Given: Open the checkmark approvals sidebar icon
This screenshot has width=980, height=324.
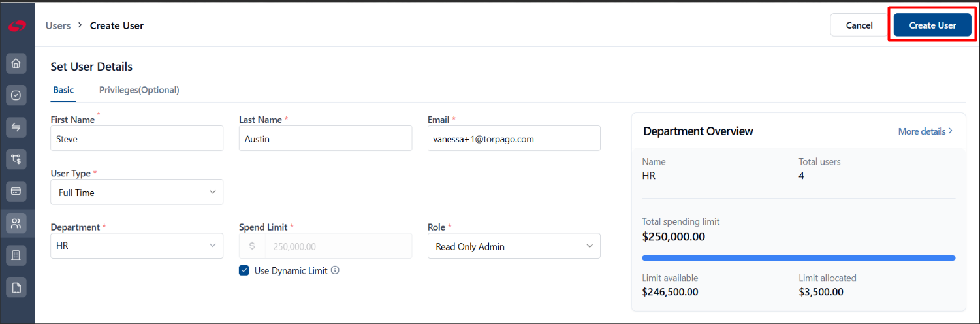Looking at the screenshot, I should [x=16, y=95].
